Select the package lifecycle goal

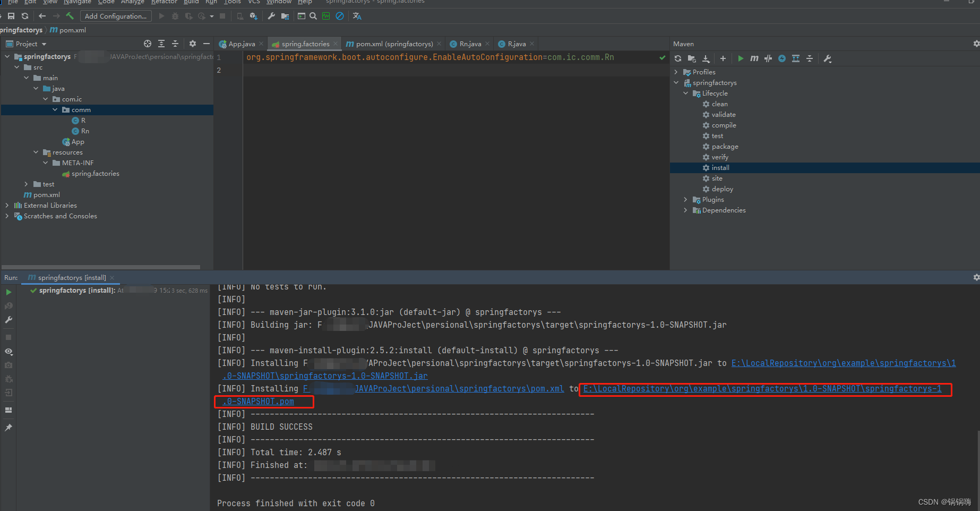[x=725, y=146]
